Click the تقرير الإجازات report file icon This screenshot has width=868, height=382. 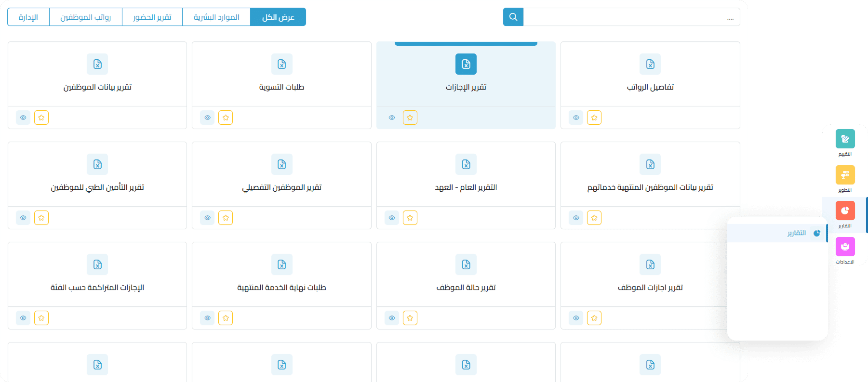click(466, 64)
